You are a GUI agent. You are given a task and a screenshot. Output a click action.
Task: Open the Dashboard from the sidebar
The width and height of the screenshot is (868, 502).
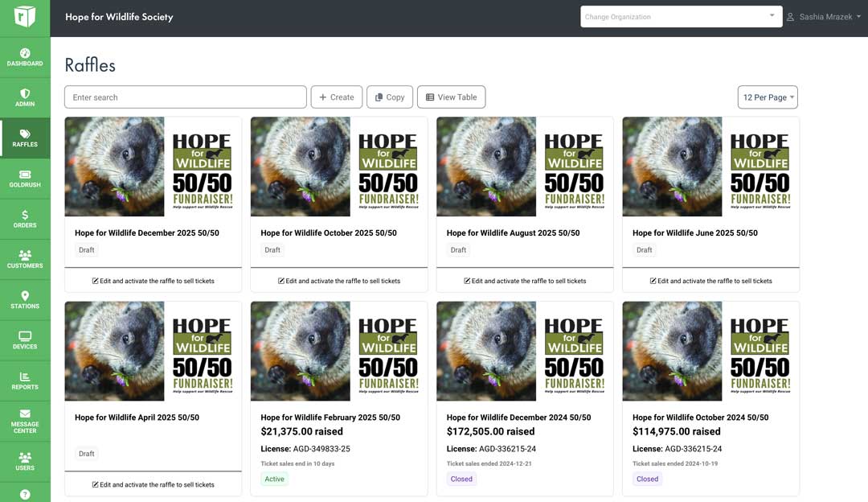(25, 59)
